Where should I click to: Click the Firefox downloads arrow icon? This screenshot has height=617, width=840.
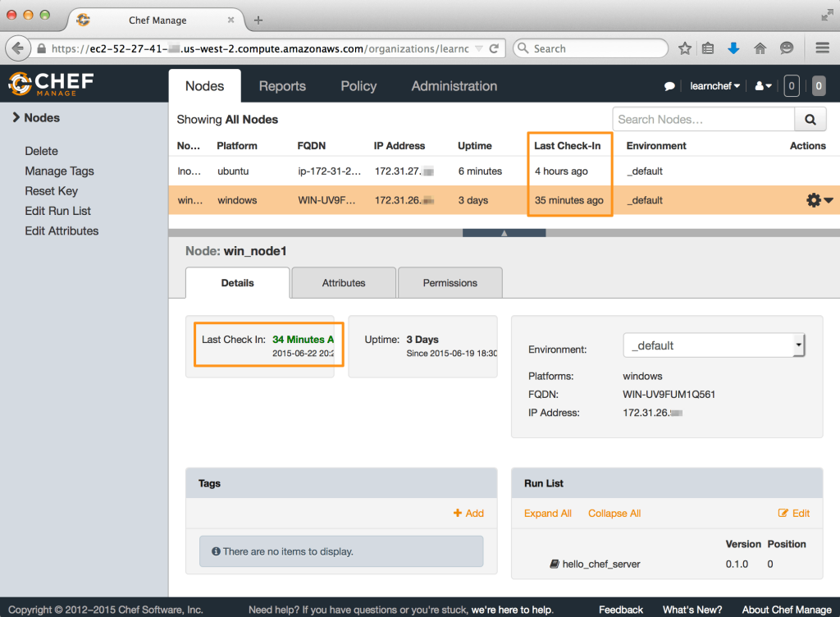coord(733,48)
